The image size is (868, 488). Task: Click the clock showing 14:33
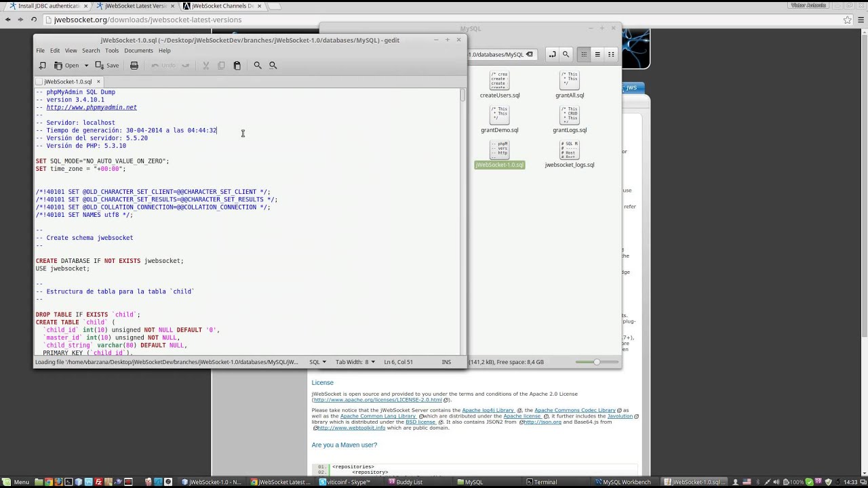coord(850,482)
